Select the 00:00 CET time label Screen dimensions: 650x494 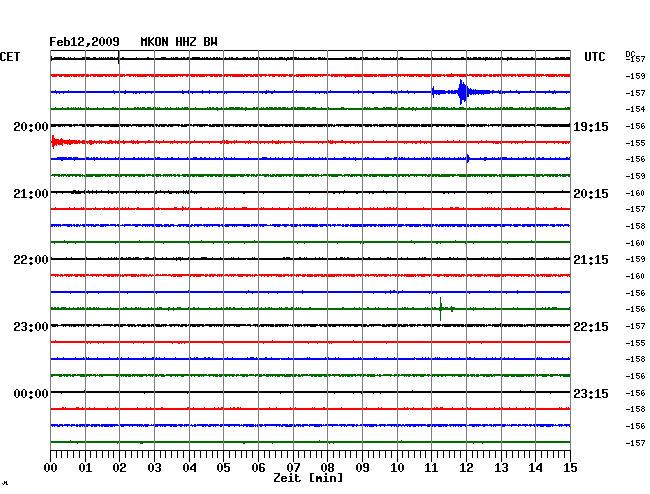tap(31, 393)
